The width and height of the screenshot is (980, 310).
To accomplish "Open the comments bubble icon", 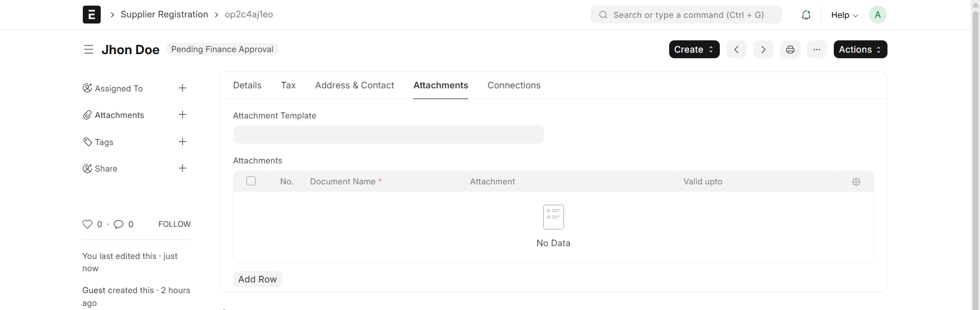I will coord(119,224).
